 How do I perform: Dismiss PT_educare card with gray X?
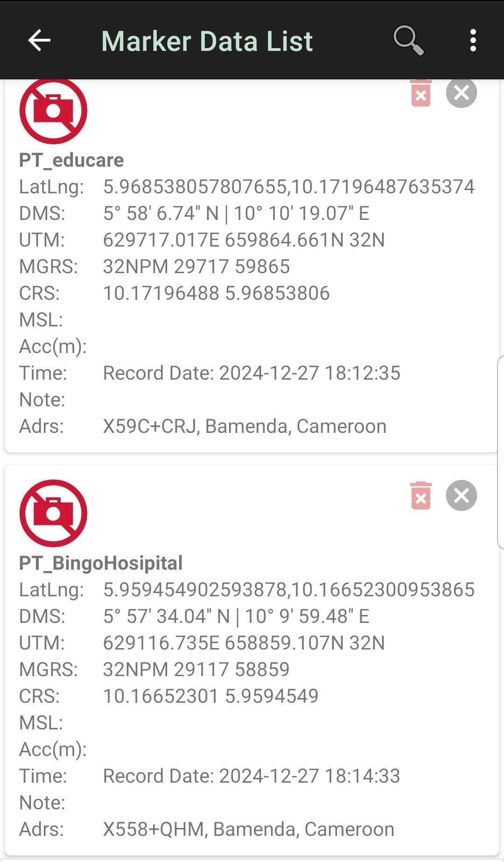click(x=461, y=93)
